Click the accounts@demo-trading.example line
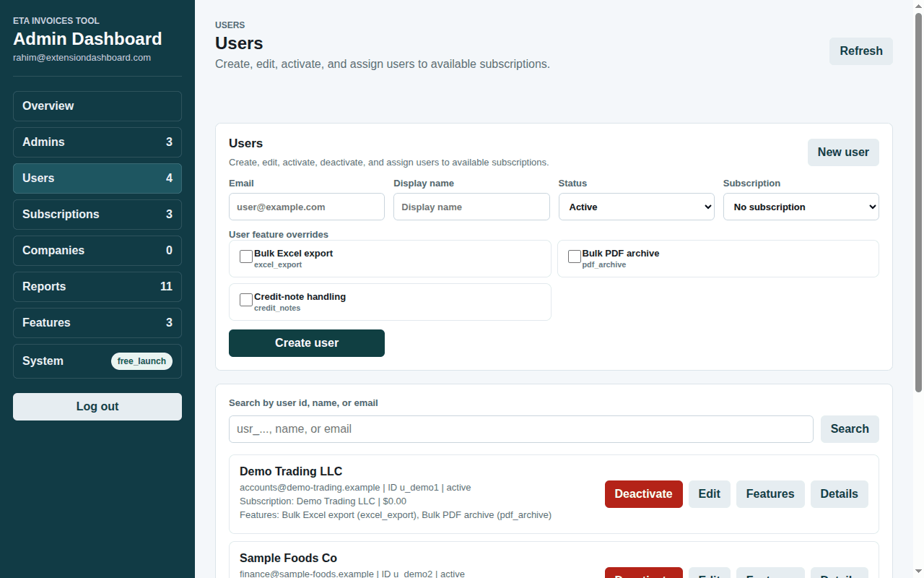The height and width of the screenshot is (578, 924). click(x=355, y=488)
